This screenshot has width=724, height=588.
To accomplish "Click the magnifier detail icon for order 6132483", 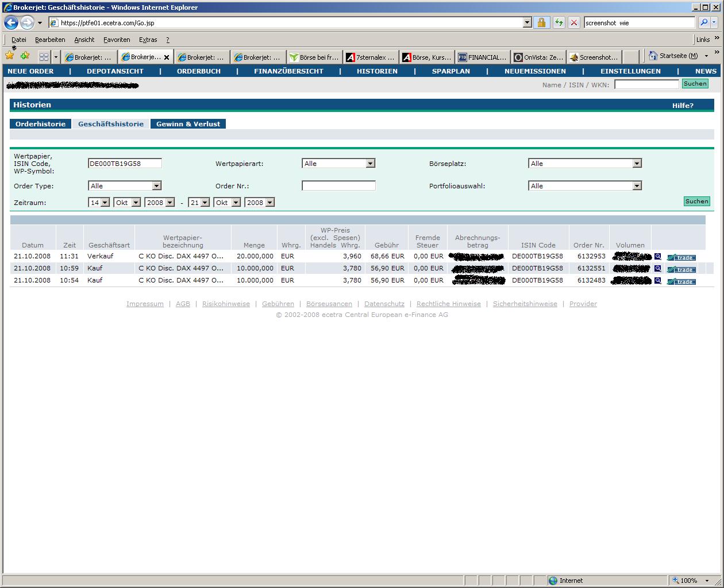I will [x=657, y=281].
